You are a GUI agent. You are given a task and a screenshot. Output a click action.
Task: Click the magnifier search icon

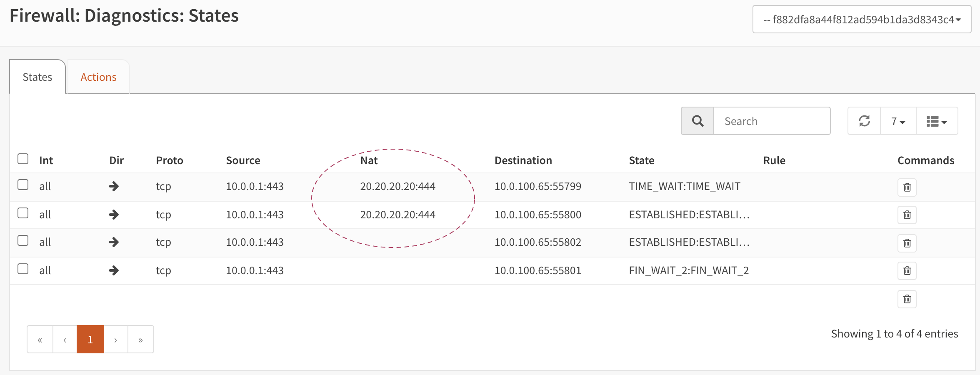(x=697, y=121)
